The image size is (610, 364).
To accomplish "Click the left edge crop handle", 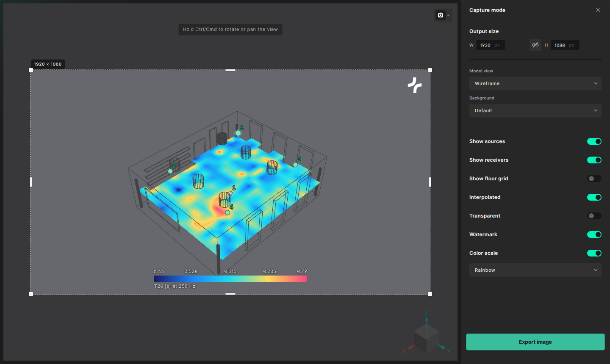I will 31,182.
